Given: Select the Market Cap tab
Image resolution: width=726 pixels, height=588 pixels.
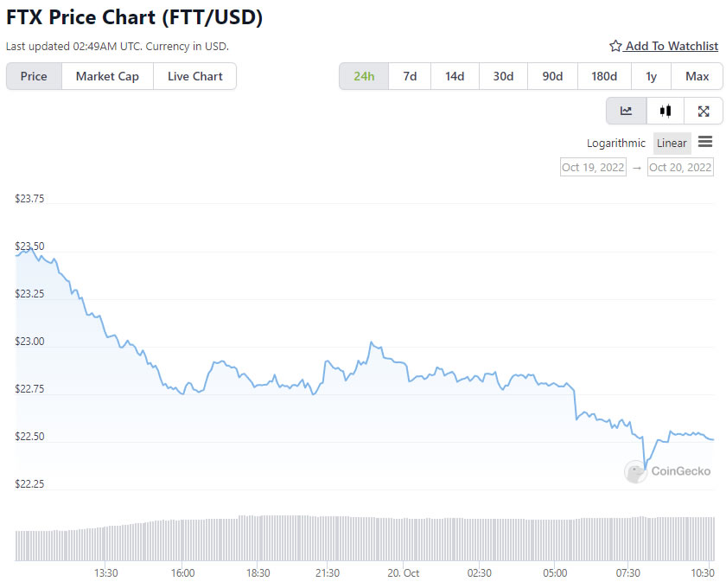Looking at the screenshot, I should [107, 76].
